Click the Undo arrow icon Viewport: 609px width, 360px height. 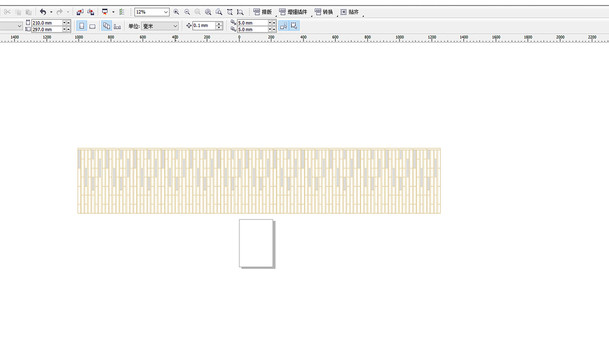[x=43, y=12]
